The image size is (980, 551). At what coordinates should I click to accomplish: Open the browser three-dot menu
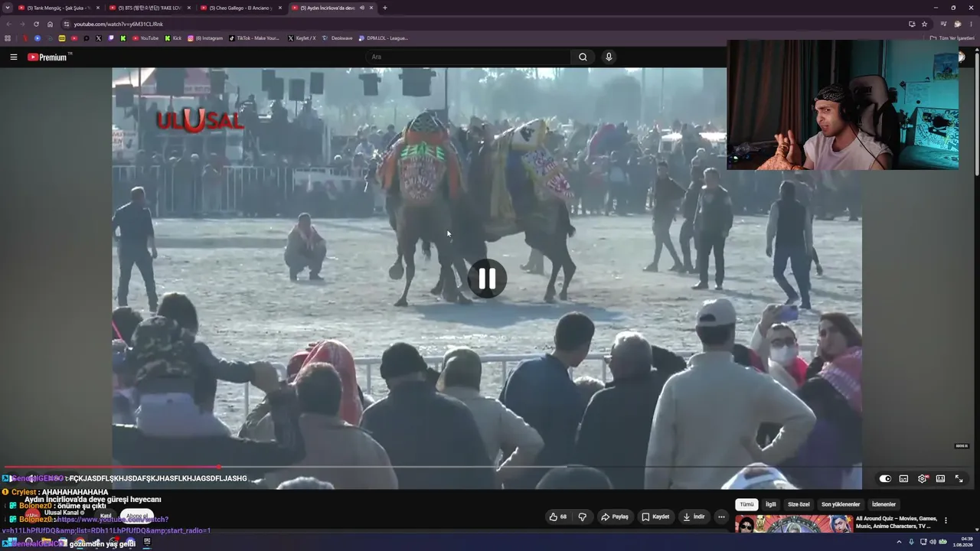click(x=971, y=24)
